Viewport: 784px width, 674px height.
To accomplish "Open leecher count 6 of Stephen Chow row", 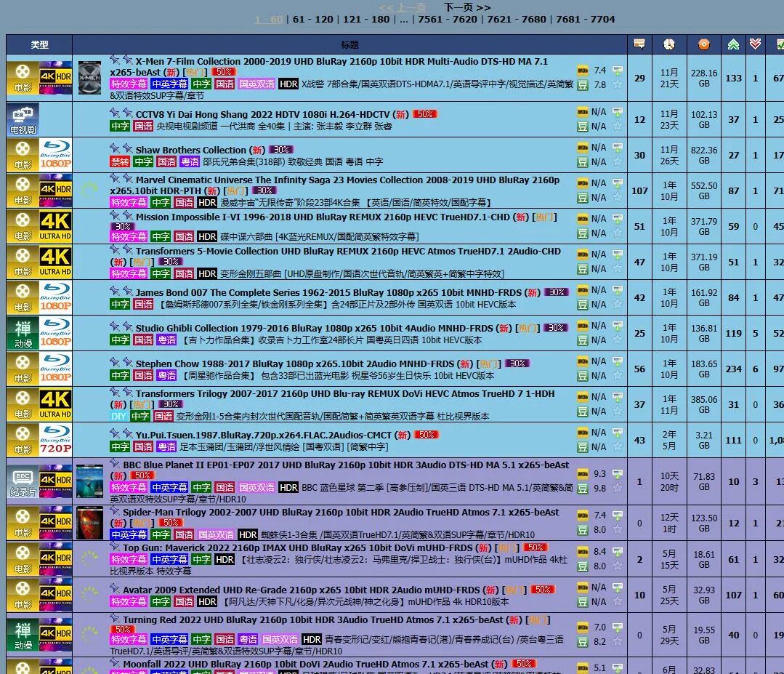I will [755, 369].
